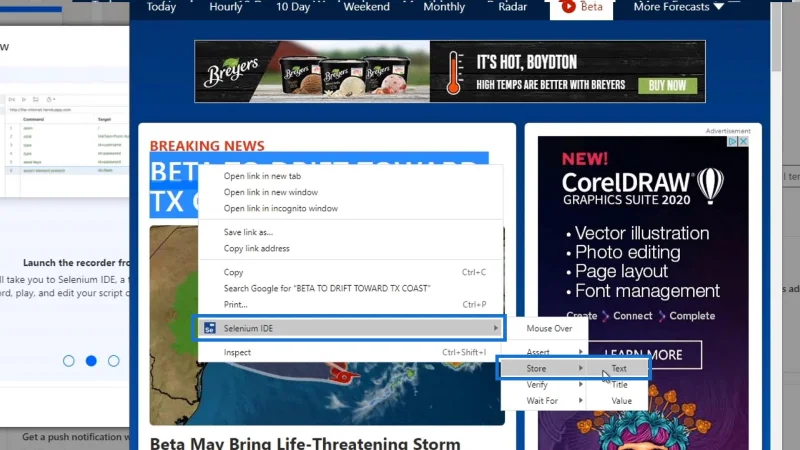The width and height of the screenshot is (800, 450).
Task: Click the Selenium IDE preview screenshot thumbnail
Action: (65, 145)
